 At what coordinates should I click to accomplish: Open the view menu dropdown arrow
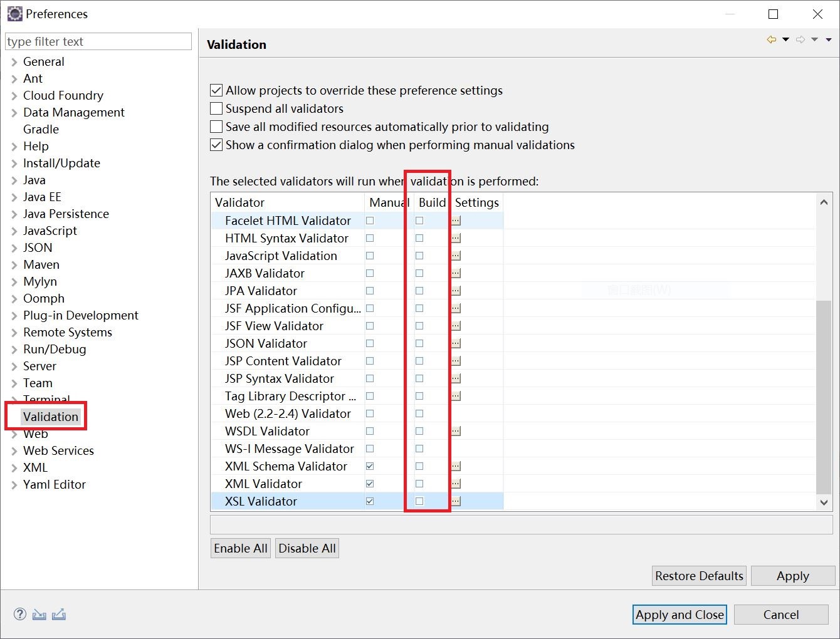click(x=828, y=39)
